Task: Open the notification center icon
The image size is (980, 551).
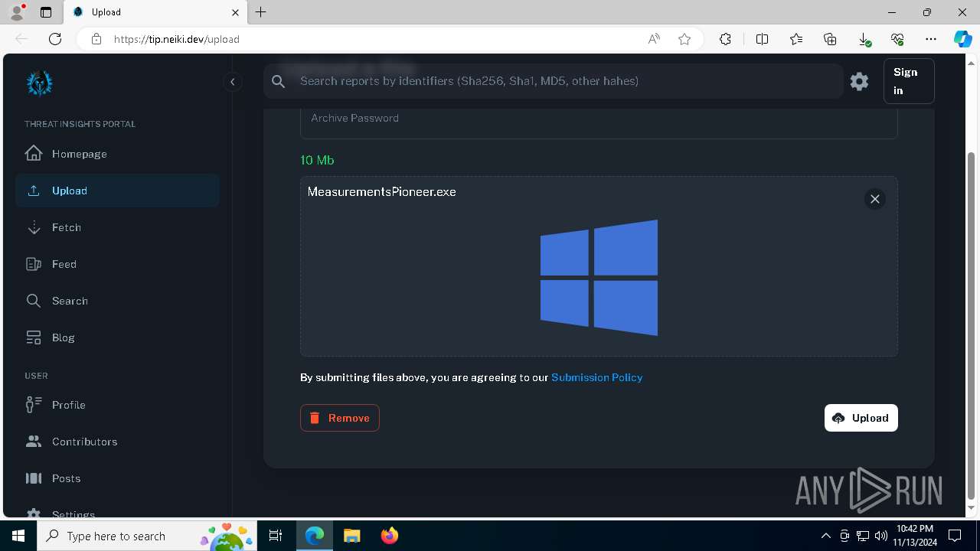Action: [955, 536]
